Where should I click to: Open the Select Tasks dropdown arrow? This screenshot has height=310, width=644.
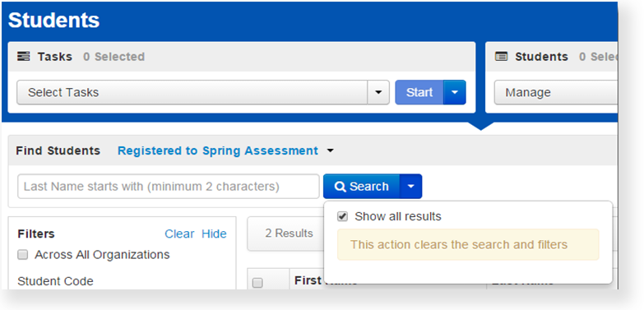pos(378,92)
